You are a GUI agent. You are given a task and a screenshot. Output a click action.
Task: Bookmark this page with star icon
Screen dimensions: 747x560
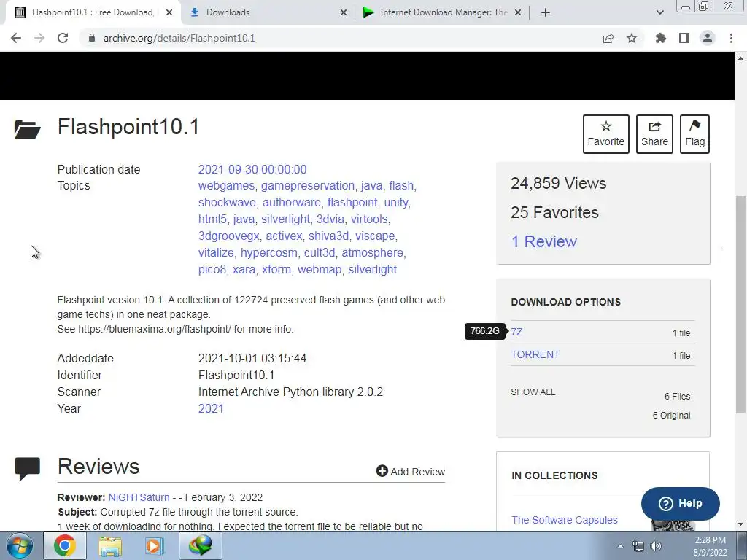click(x=632, y=38)
